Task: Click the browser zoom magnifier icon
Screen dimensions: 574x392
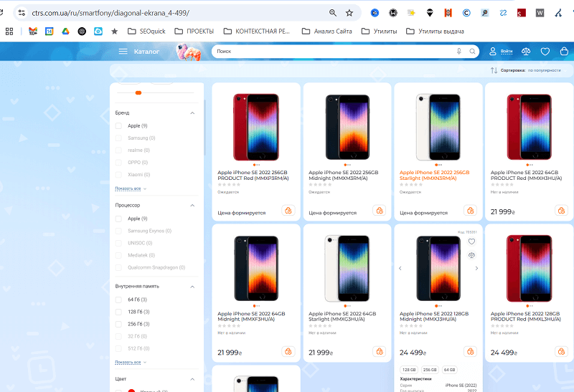Action: pyautogui.click(x=333, y=13)
